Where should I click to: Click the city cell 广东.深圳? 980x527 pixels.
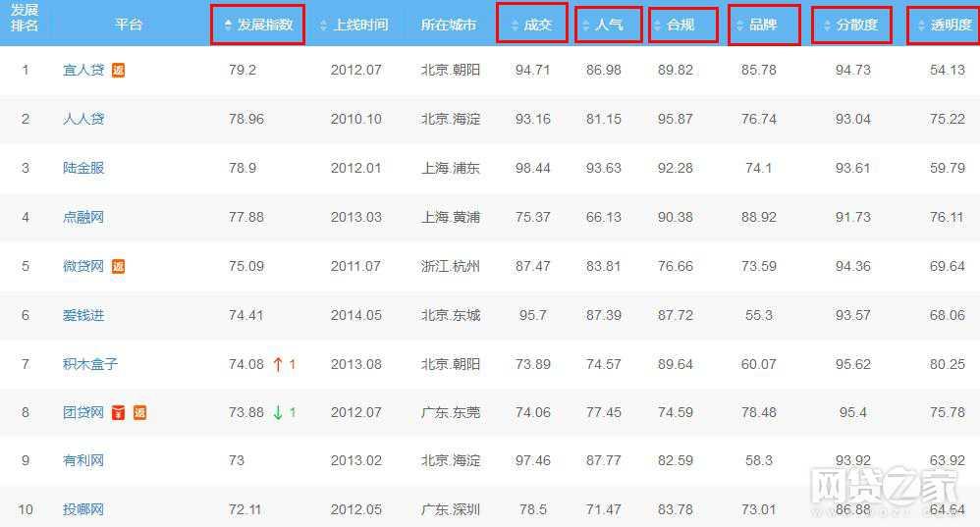tap(451, 509)
